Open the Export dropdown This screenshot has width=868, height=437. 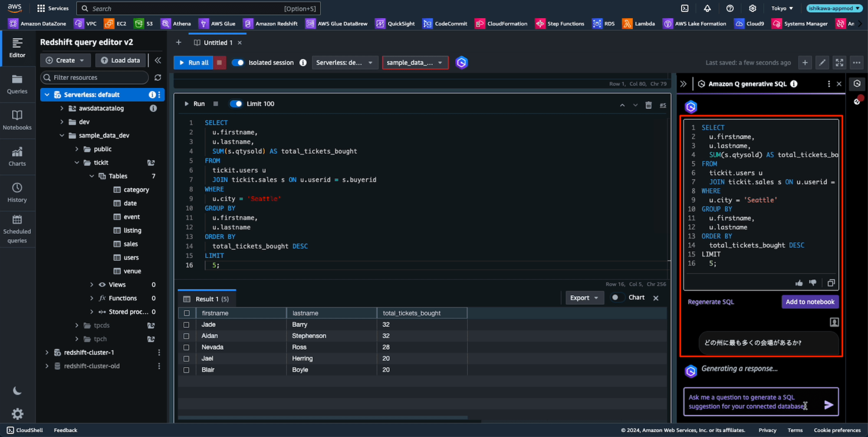pos(584,298)
